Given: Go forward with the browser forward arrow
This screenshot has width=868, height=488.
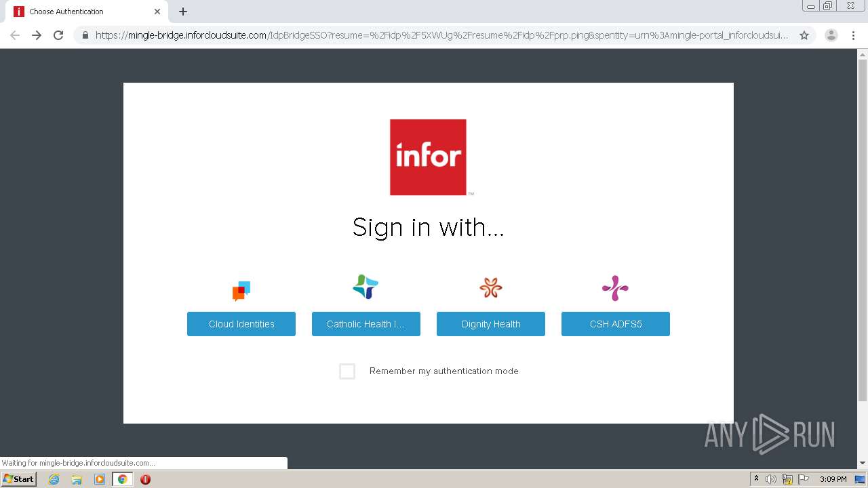Looking at the screenshot, I should [37, 35].
